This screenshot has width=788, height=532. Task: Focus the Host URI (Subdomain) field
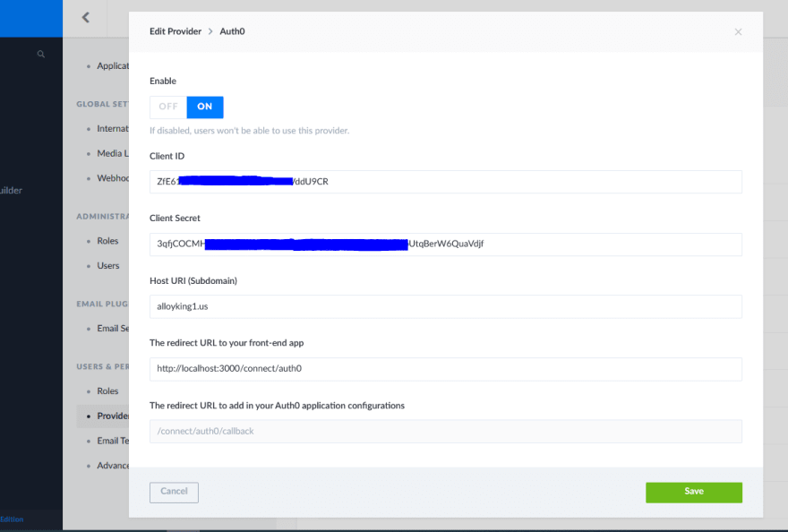(x=446, y=306)
